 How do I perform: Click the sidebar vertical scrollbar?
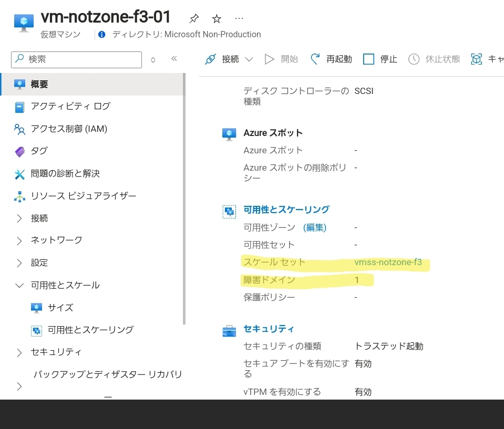(184, 199)
